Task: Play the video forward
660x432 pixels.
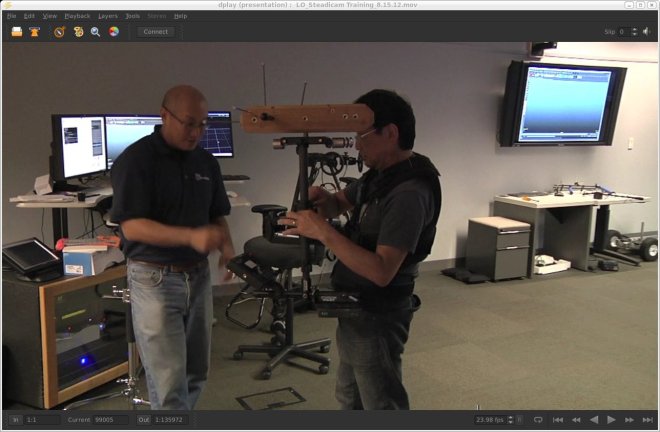Action: [612, 420]
